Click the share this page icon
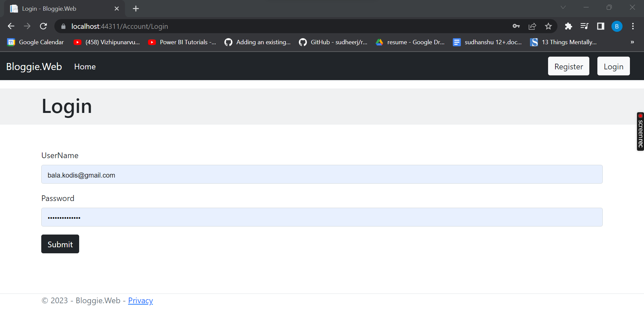644x324 pixels. click(533, 26)
